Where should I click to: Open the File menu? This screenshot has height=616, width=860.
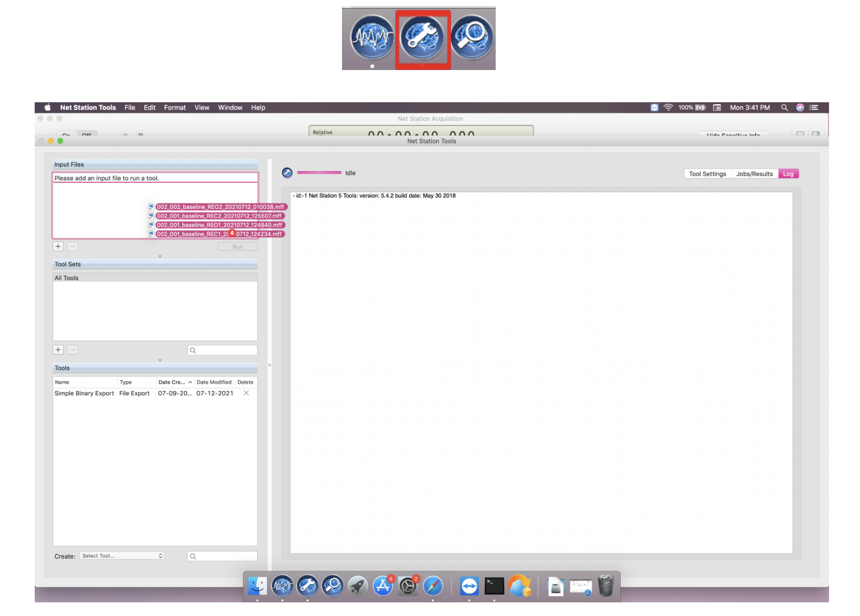(x=129, y=107)
